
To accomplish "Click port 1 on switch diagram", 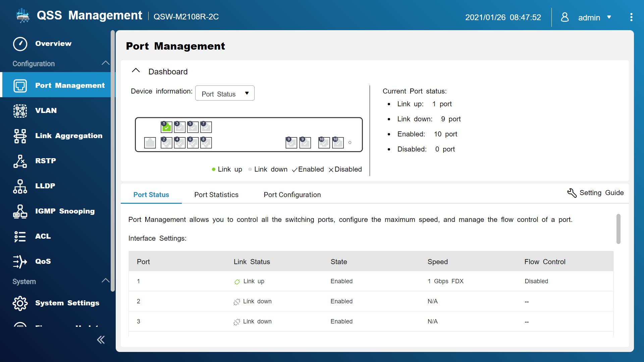I will (166, 127).
